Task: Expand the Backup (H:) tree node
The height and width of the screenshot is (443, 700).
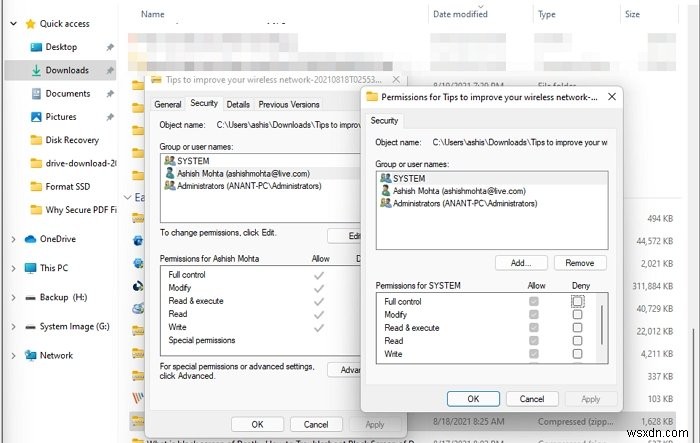Action: click(x=13, y=297)
